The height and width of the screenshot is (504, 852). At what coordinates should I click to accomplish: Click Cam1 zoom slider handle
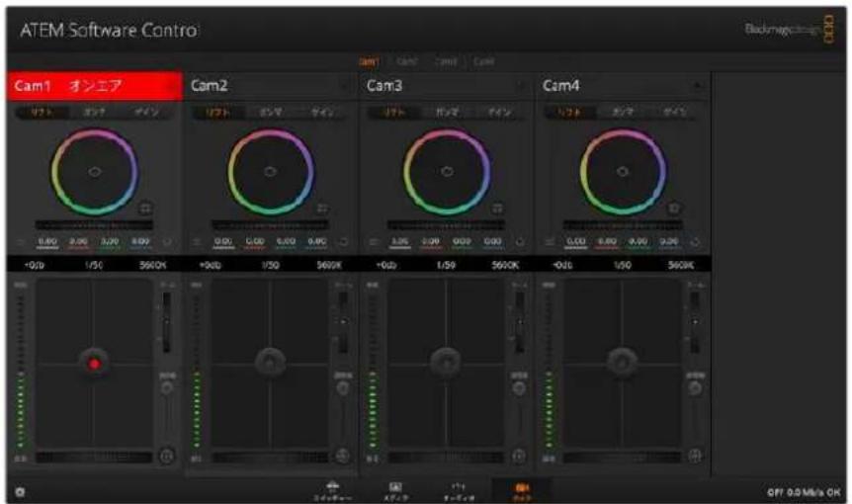(167, 321)
